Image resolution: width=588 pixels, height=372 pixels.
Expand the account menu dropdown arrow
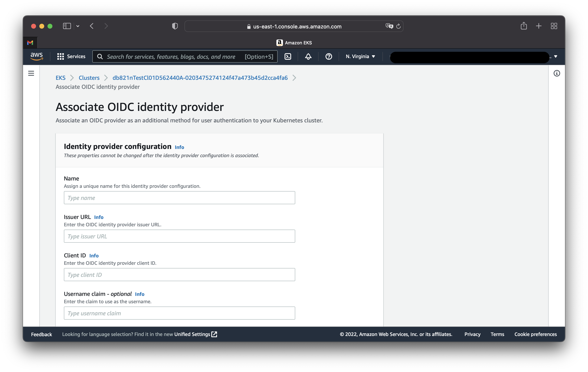coord(555,57)
